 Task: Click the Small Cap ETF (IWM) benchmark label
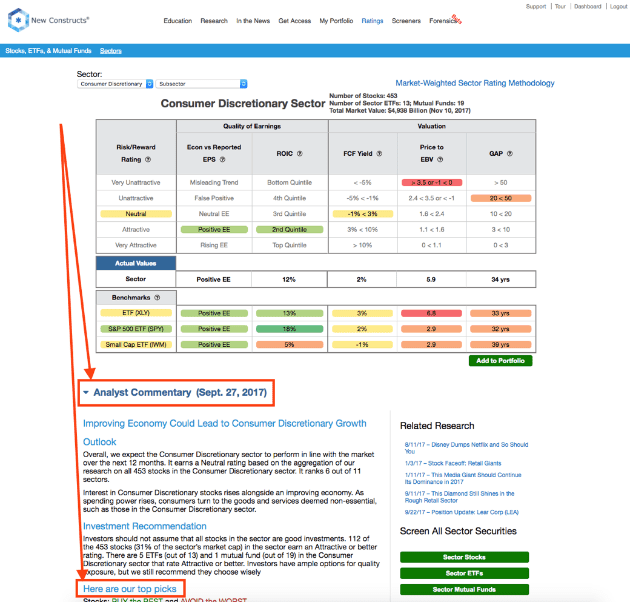tap(136, 344)
